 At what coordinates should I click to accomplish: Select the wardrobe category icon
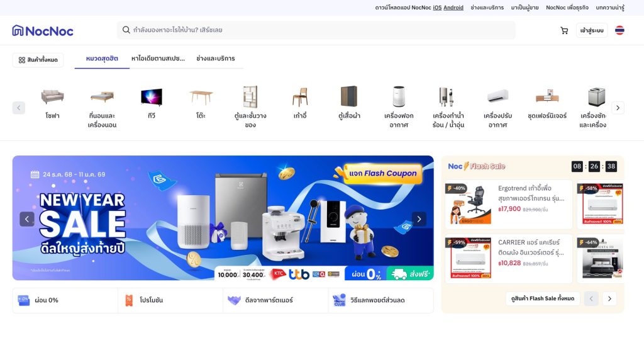pyautogui.click(x=348, y=98)
